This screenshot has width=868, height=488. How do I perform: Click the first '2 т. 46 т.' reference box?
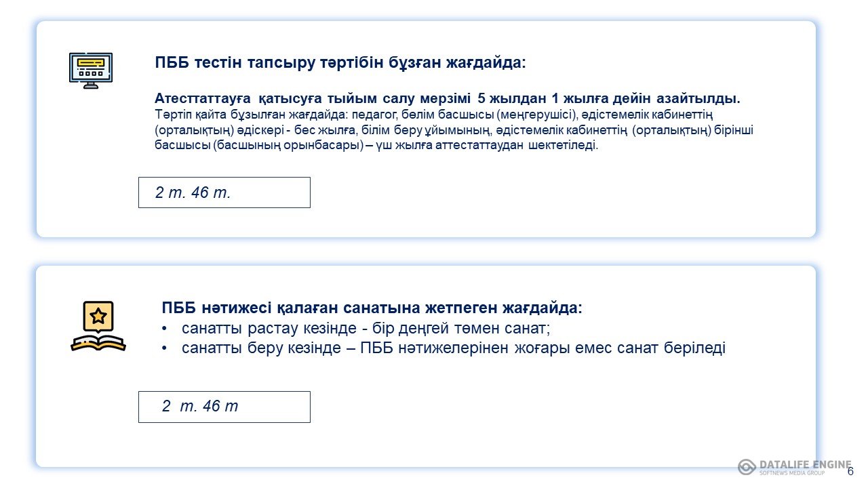point(224,192)
